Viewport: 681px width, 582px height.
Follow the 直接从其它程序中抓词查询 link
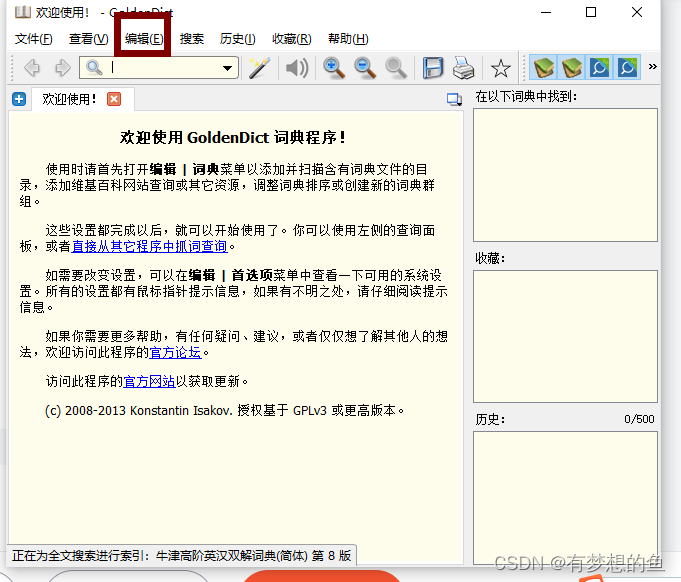pos(149,246)
